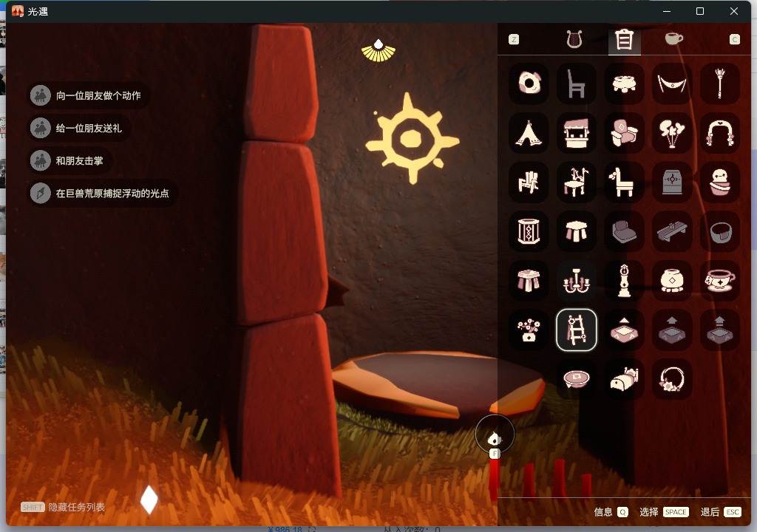This screenshot has height=532, width=757.
Task: Open the selected furniture props tab
Action: [624, 40]
